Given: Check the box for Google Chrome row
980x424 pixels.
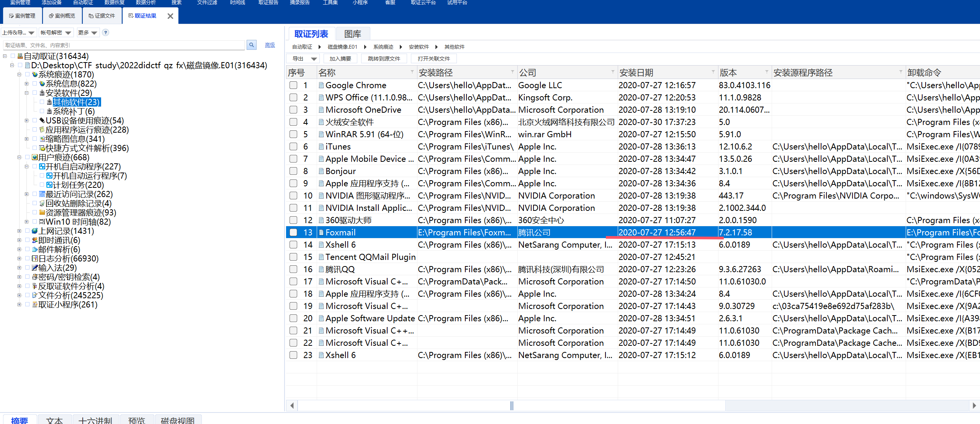Looking at the screenshot, I should 293,85.
